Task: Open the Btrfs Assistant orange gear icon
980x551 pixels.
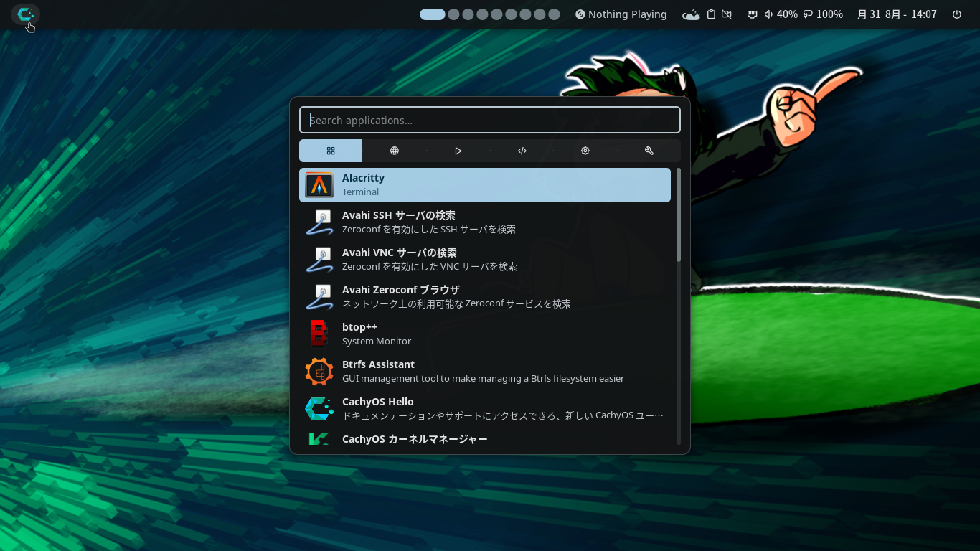Action: click(x=319, y=372)
